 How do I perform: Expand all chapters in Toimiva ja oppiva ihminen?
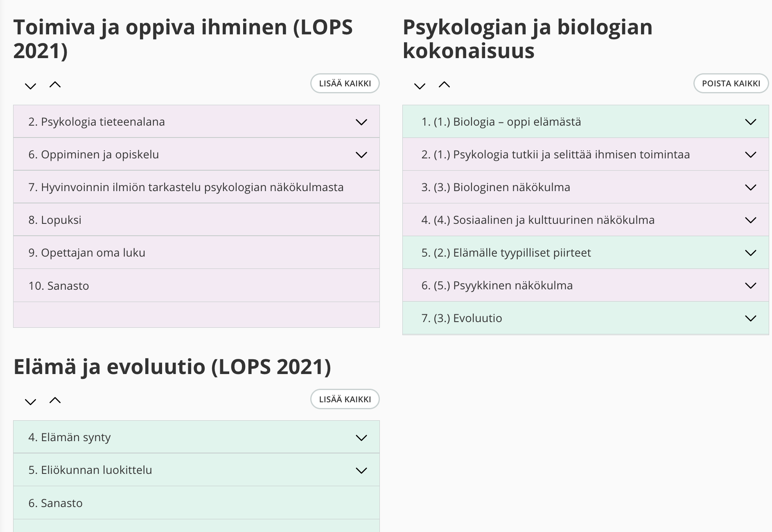(x=30, y=86)
